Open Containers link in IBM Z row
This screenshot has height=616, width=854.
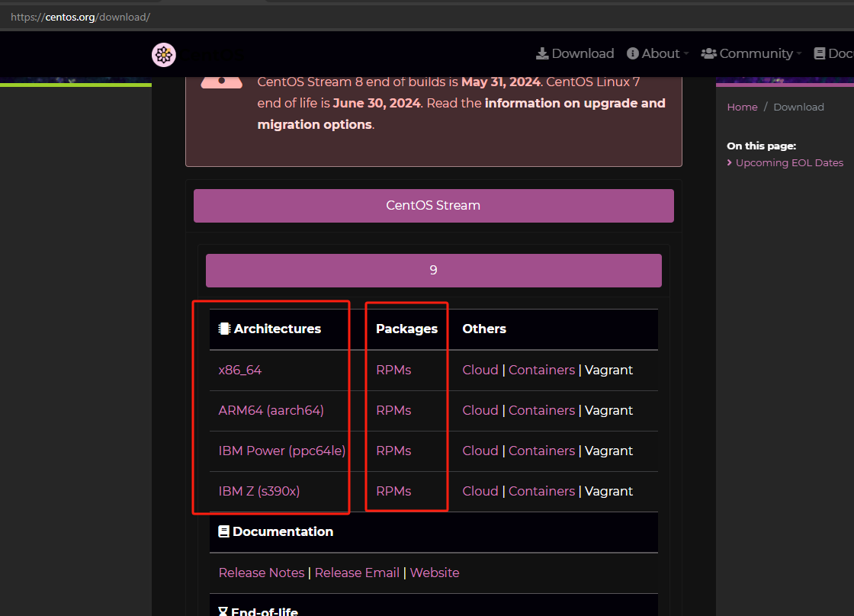[541, 491]
